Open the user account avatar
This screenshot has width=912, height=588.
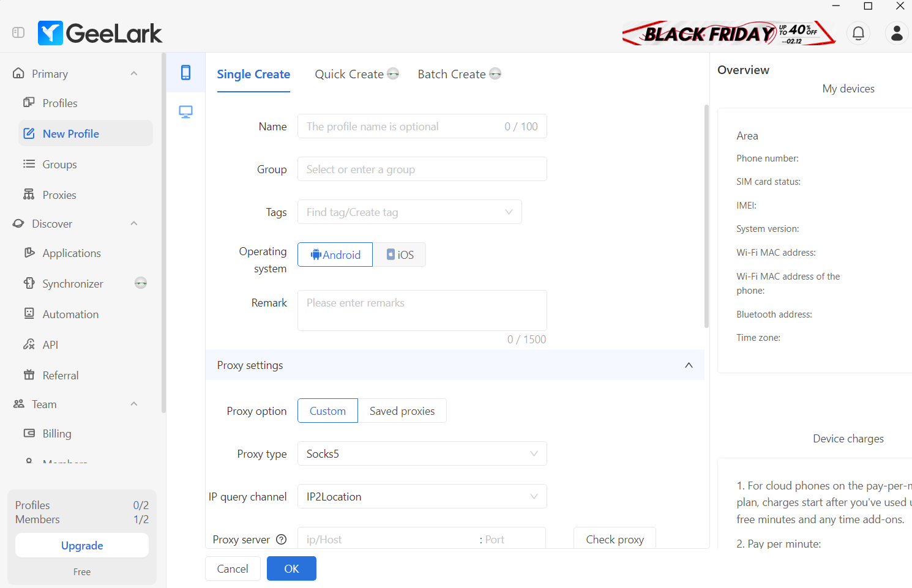897,33
